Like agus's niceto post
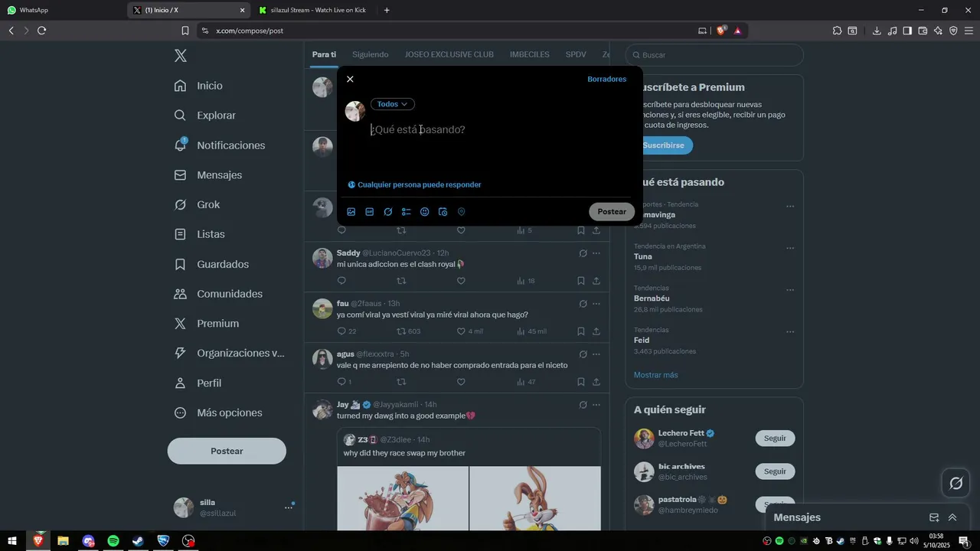The height and width of the screenshot is (551, 980). pyautogui.click(x=461, y=382)
